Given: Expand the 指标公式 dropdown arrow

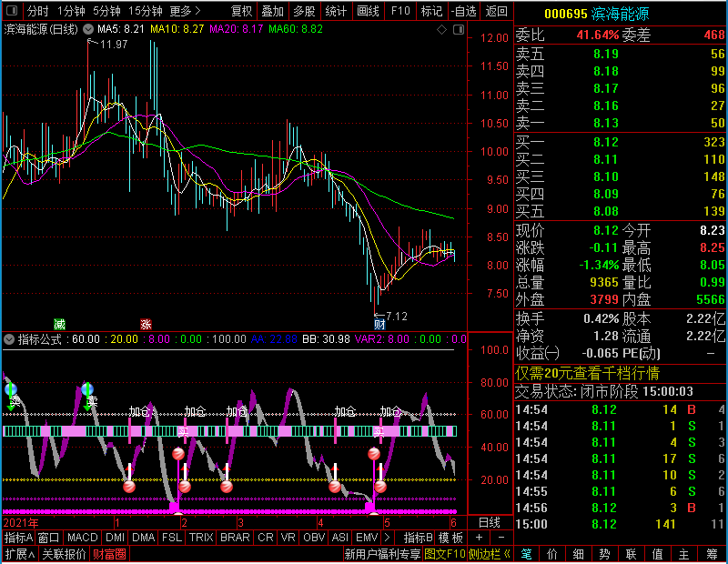Looking at the screenshot, I should pos(9,339).
